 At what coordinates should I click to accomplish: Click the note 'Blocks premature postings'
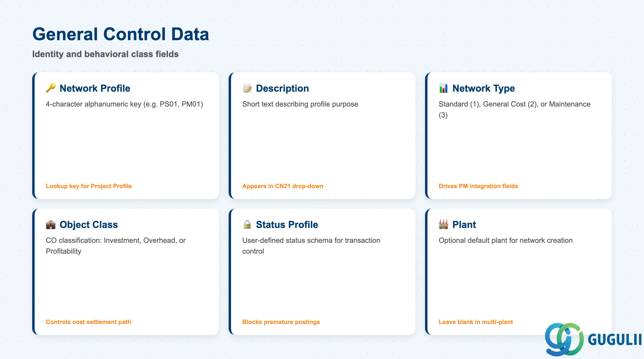281,322
